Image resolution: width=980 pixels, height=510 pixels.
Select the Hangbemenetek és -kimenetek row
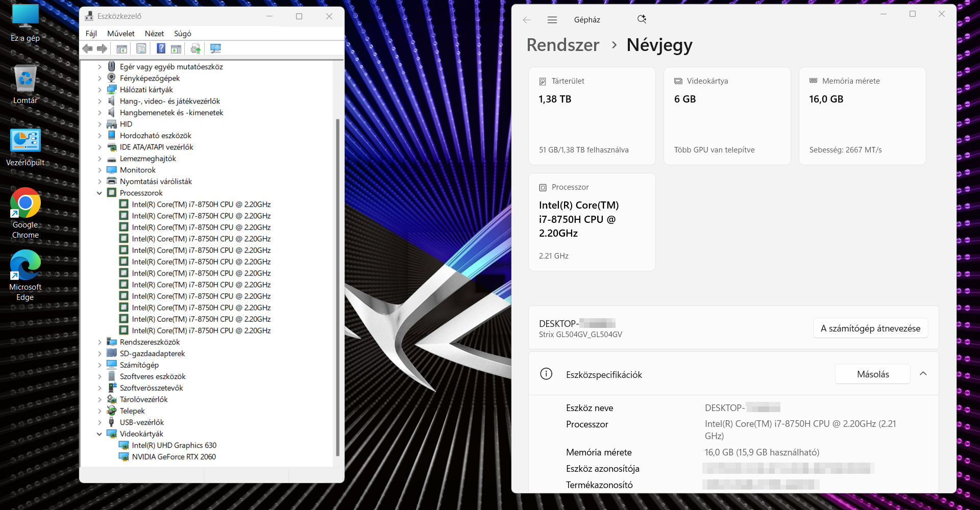pyautogui.click(x=171, y=113)
